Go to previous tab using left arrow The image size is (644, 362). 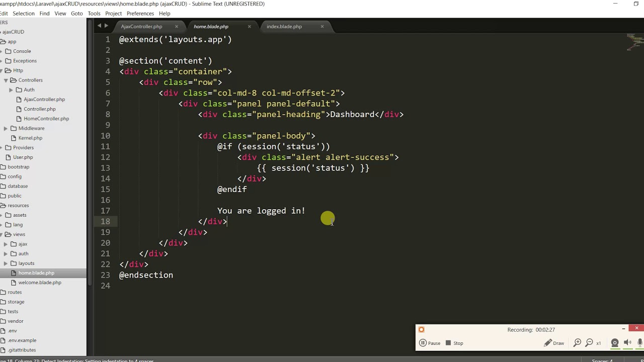click(x=99, y=26)
